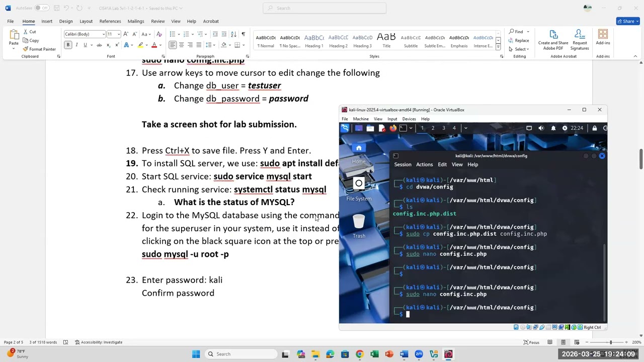Apply Heading 1 style
Image resolution: width=644 pixels, height=362 pixels.
point(314,41)
